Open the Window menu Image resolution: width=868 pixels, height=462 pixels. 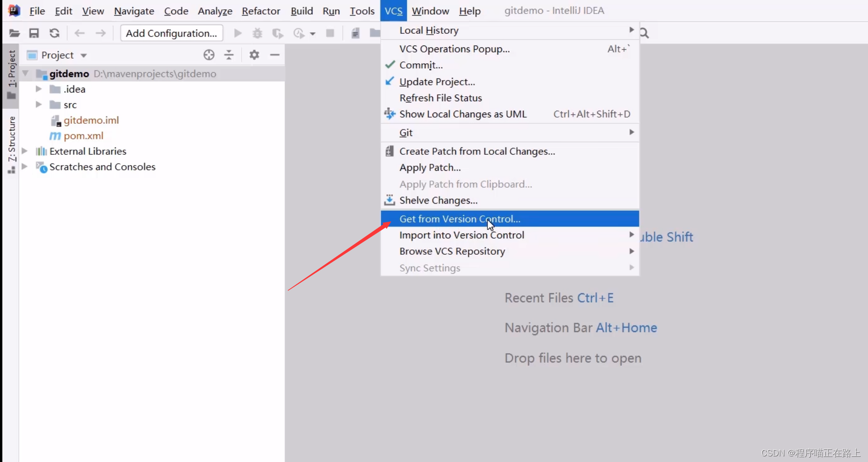click(x=430, y=11)
